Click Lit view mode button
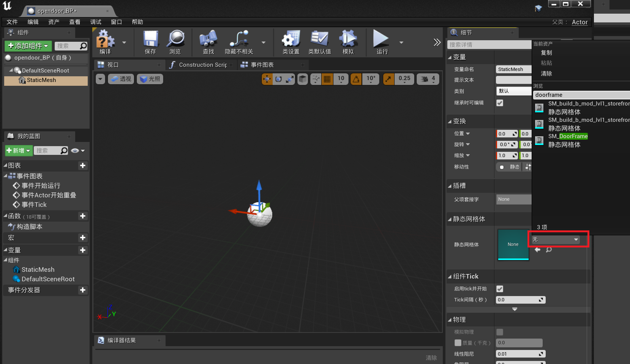The width and height of the screenshot is (630, 364). [150, 79]
